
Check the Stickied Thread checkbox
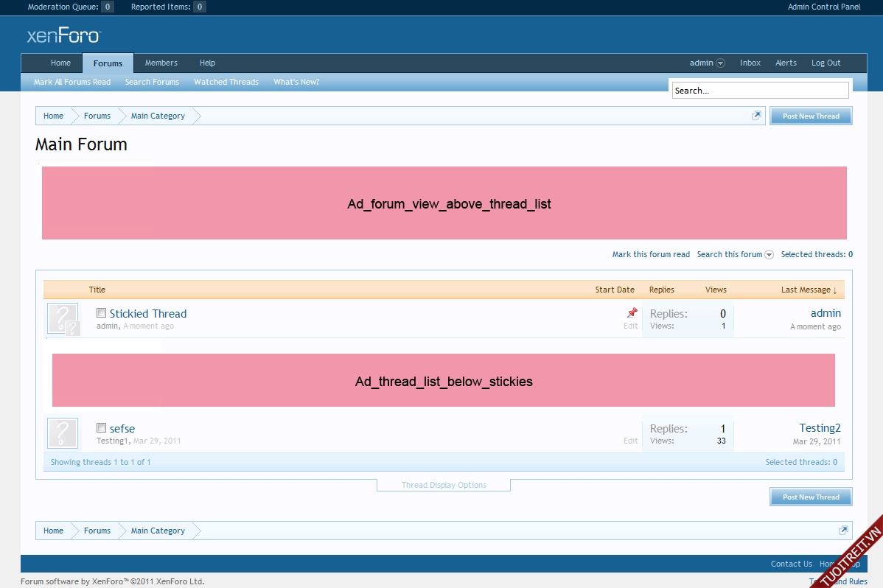(x=102, y=313)
